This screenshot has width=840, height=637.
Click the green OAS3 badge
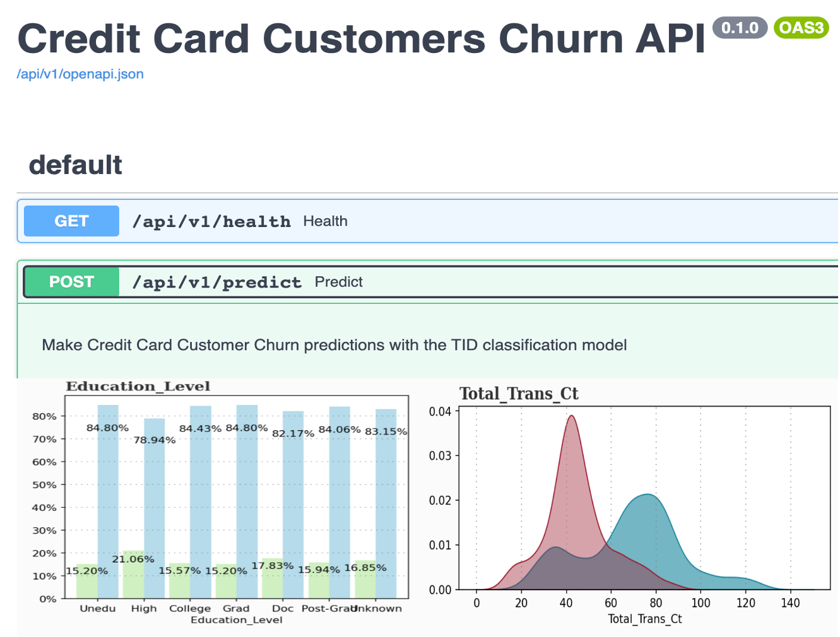801,28
